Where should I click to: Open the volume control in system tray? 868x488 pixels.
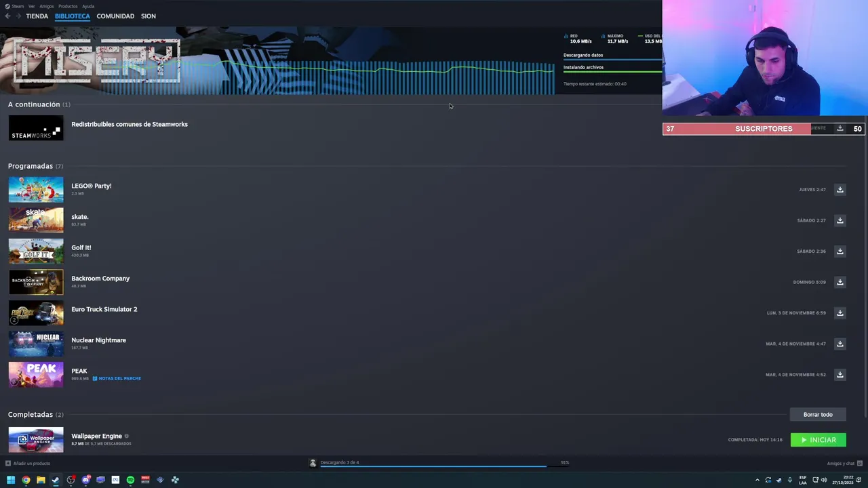(824, 480)
